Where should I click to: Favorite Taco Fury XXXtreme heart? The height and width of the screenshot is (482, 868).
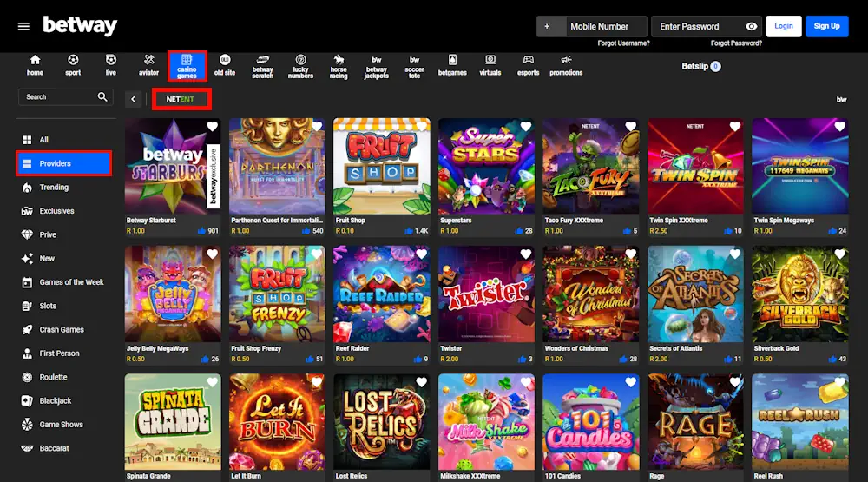(630, 126)
